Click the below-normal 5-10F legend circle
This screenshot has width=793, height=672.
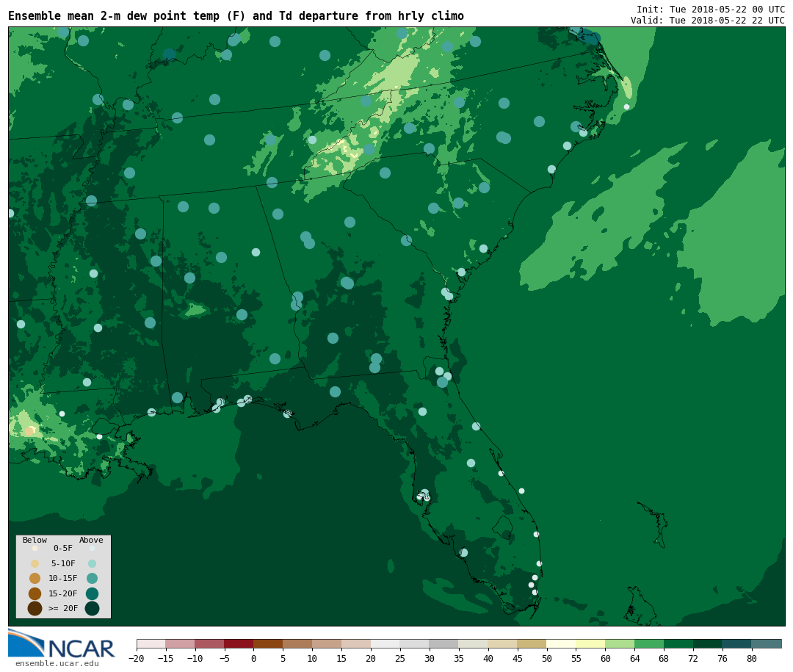(35, 563)
